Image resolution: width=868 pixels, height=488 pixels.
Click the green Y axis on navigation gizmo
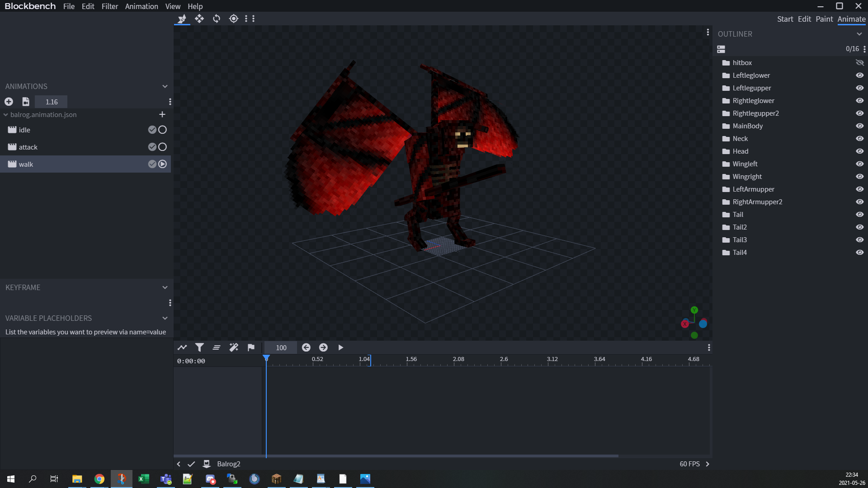tap(694, 310)
